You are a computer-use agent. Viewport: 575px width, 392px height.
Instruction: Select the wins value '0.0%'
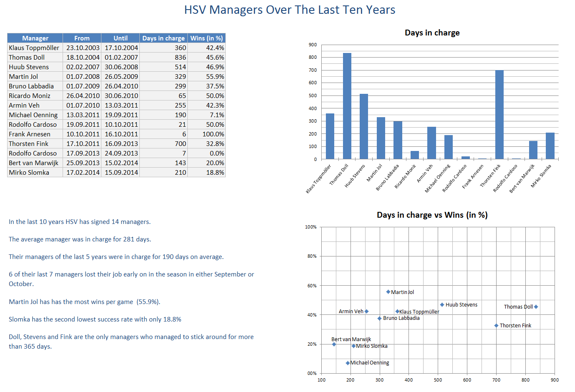(207, 153)
